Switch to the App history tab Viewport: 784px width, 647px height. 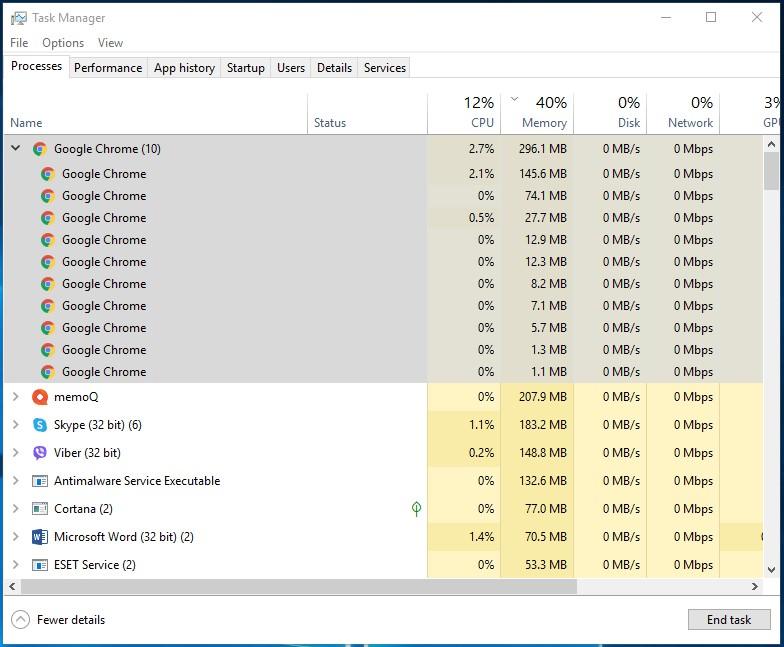coord(184,68)
